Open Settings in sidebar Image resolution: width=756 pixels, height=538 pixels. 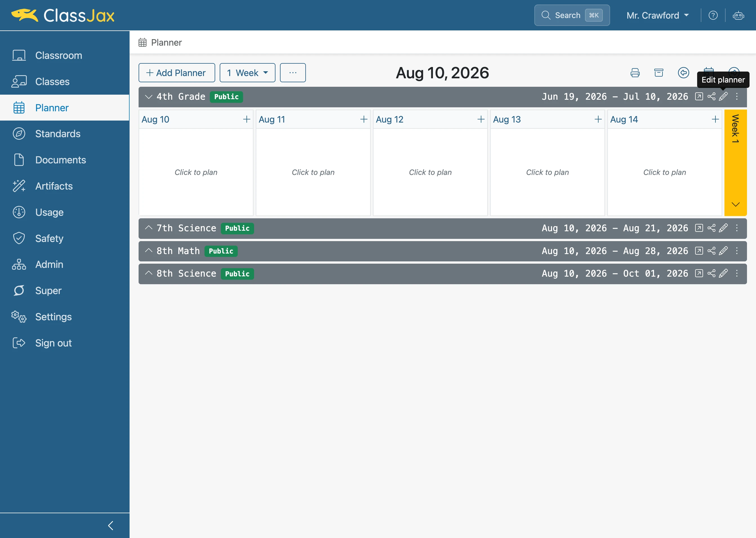65,317
